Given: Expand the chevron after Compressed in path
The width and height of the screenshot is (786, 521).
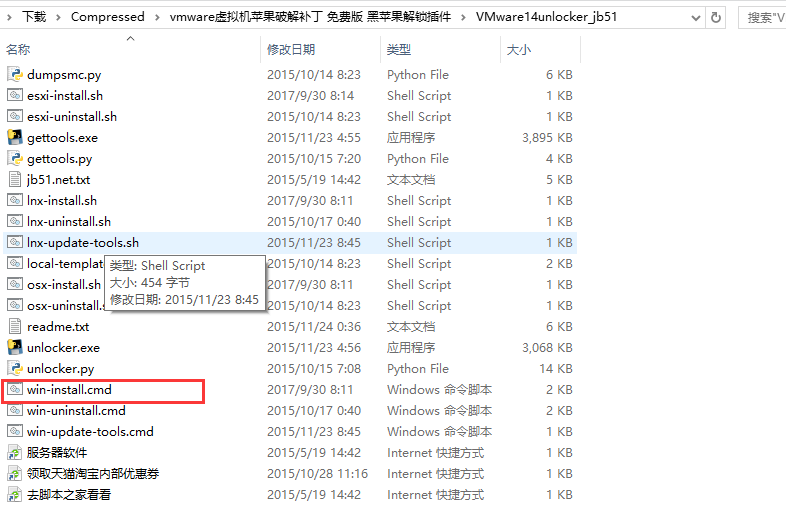Looking at the screenshot, I should [x=157, y=18].
